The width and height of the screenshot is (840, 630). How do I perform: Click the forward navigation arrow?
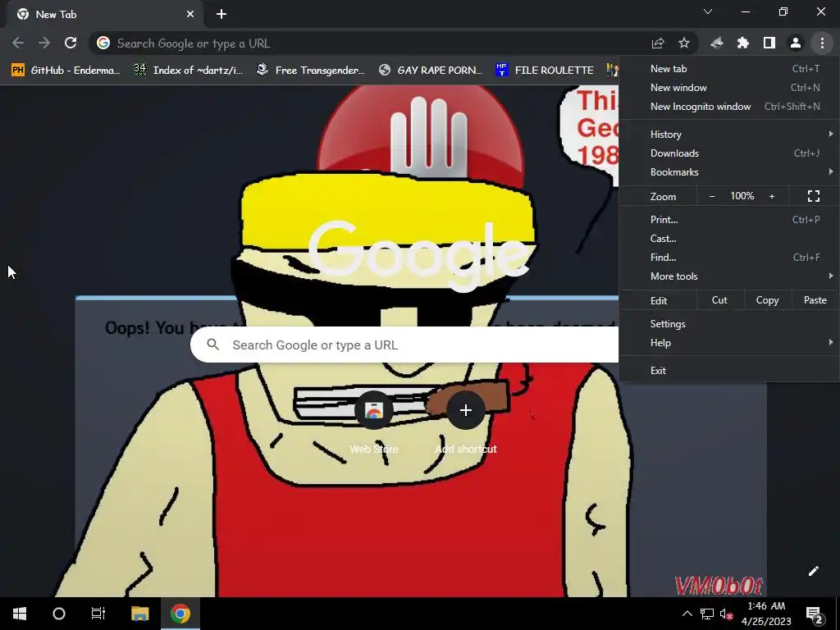coord(44,43)
